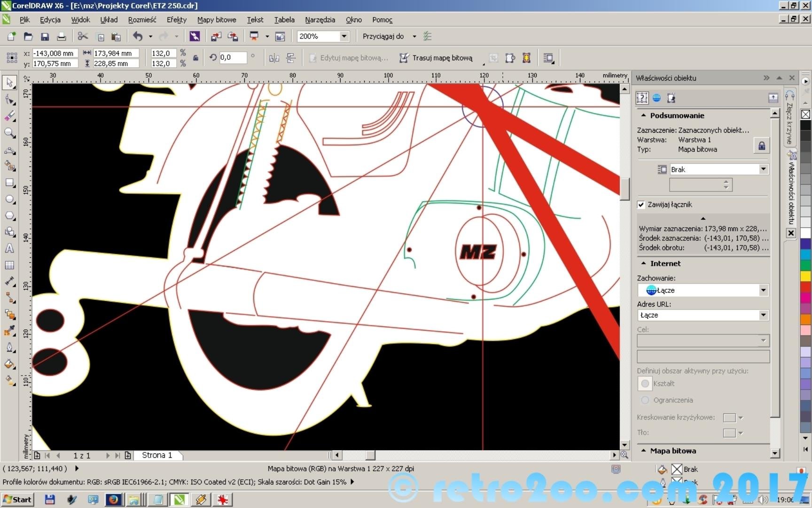
Task: Select the Pick tool in toolbox
Action: point(9,82)
